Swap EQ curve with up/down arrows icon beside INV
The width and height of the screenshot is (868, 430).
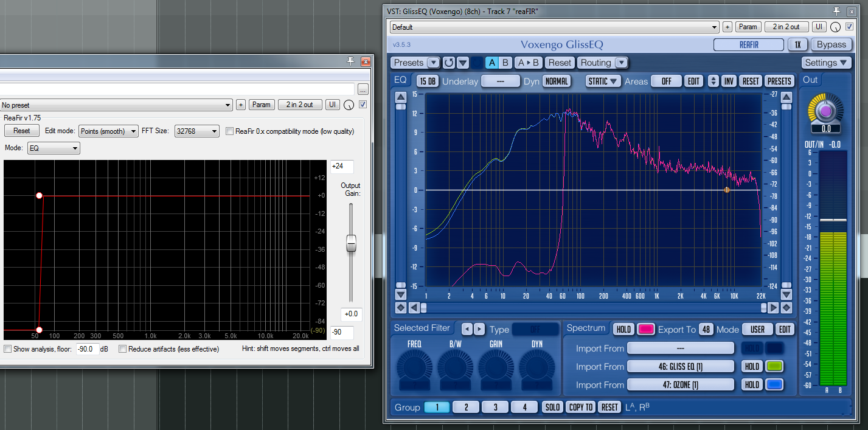coord(713,81)
